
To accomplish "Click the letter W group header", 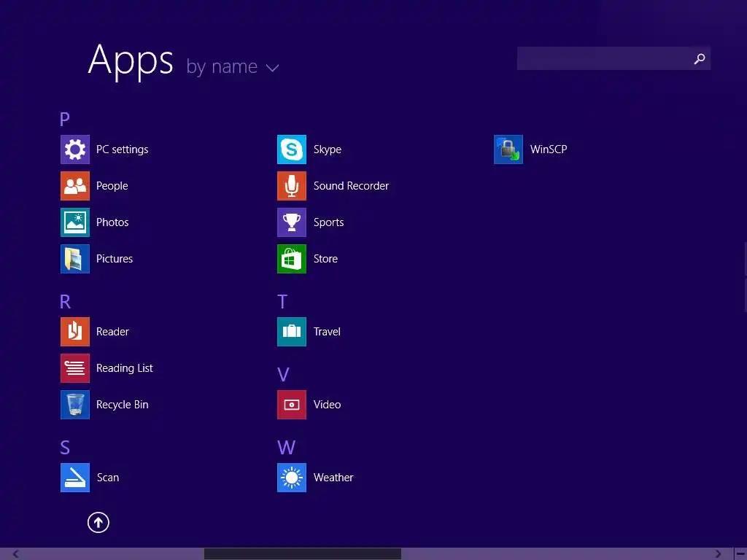I will 286,448.
